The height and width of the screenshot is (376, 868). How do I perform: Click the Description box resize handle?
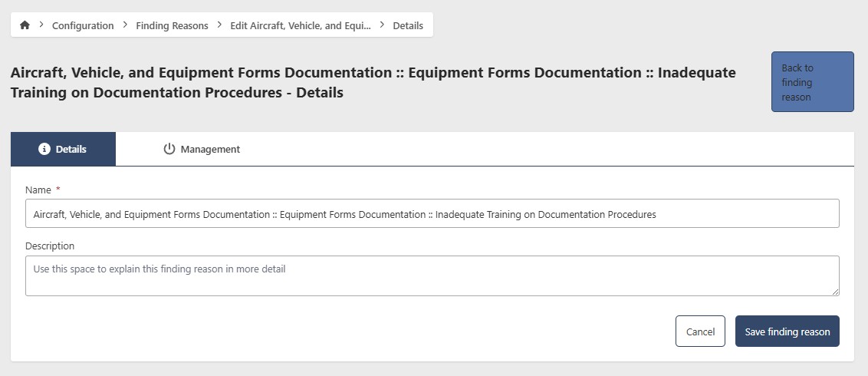(835, 292)
